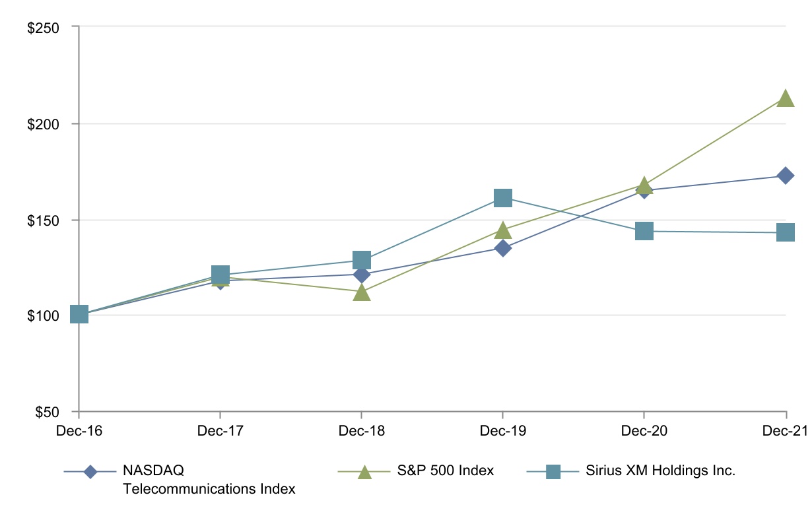The width and height of the screenshot is (812, 528).
Task: Click the square marker at Dec-16 origin
Action: 79,314
